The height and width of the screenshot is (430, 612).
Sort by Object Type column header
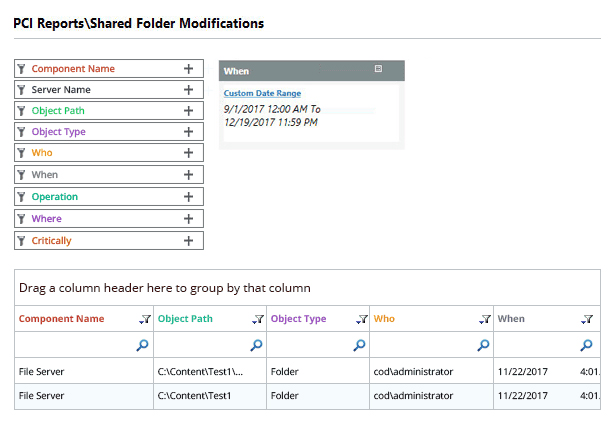coord(299,319)
